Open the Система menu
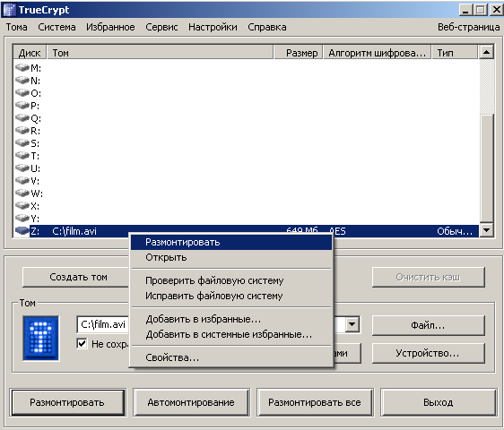The height and width of the screenshot is (430, 504). [x=56, y=27]
